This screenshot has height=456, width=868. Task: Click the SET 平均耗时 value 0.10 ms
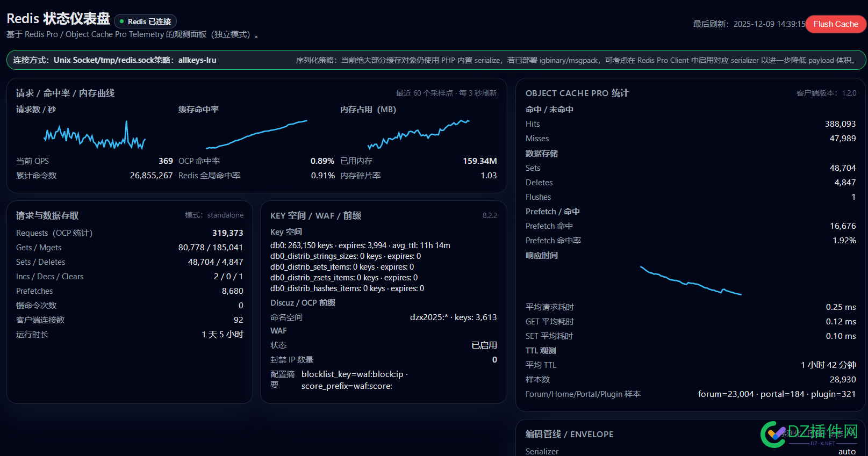click(x=841, y=336)
